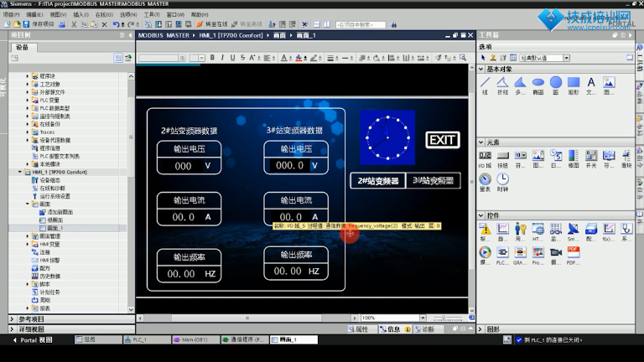Click Go online (转至在线)
The width and height of the screenshot is (644, 362).
click(212, 24)
